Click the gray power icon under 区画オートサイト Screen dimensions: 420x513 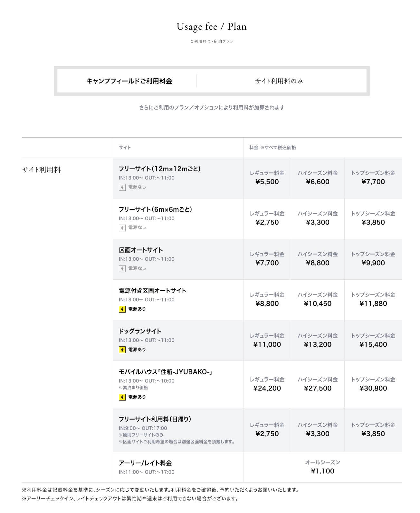(122, 268)
